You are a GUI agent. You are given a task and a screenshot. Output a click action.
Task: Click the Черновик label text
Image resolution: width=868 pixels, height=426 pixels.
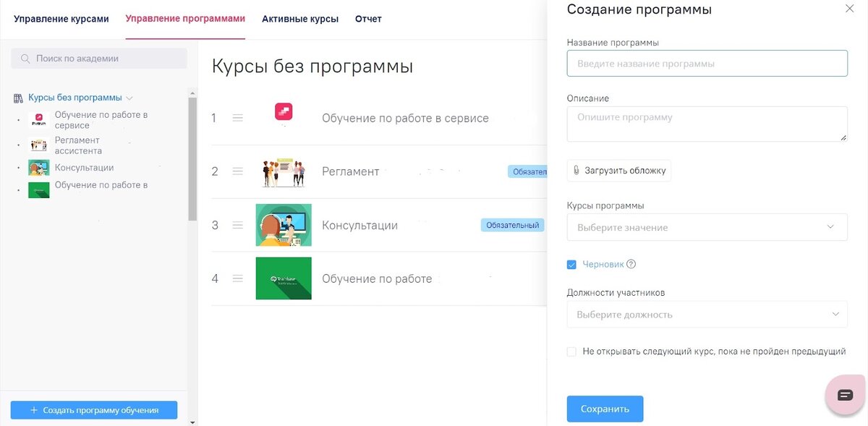(x=603, y=265)
